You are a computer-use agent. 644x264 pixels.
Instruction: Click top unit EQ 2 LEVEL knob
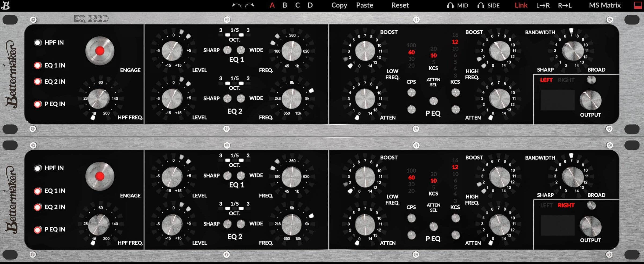click(172, 99)
